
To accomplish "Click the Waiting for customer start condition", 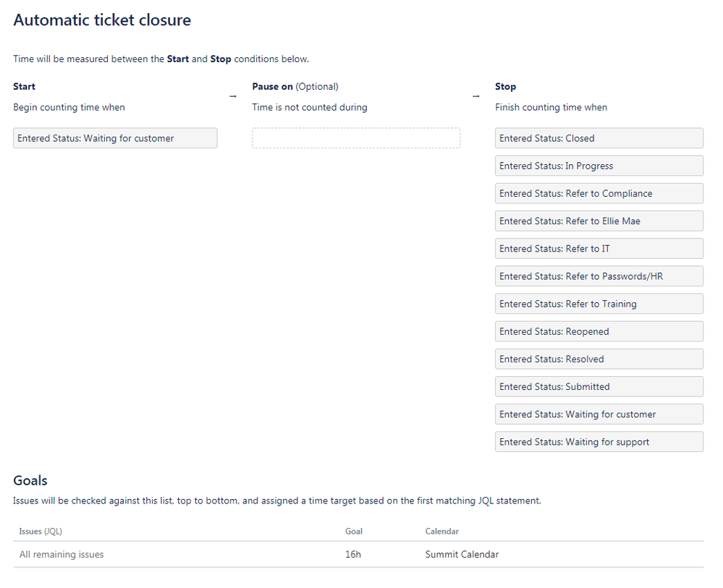I will [115, 138].
